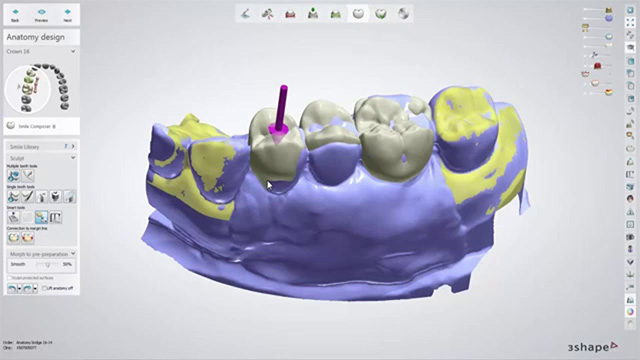Click the Back arrow button
The width and height of the screenshot is (640, 360).
(15, 15)
